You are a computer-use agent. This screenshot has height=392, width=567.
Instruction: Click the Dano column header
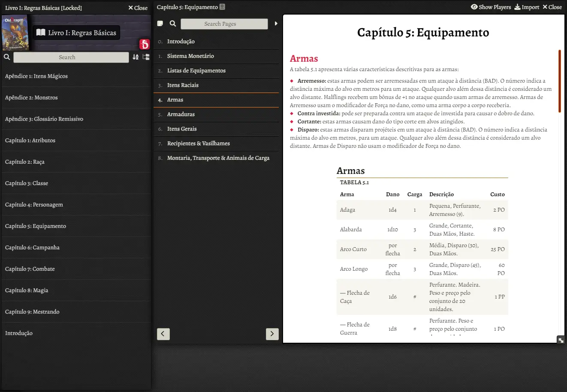[x=392, y=195]
